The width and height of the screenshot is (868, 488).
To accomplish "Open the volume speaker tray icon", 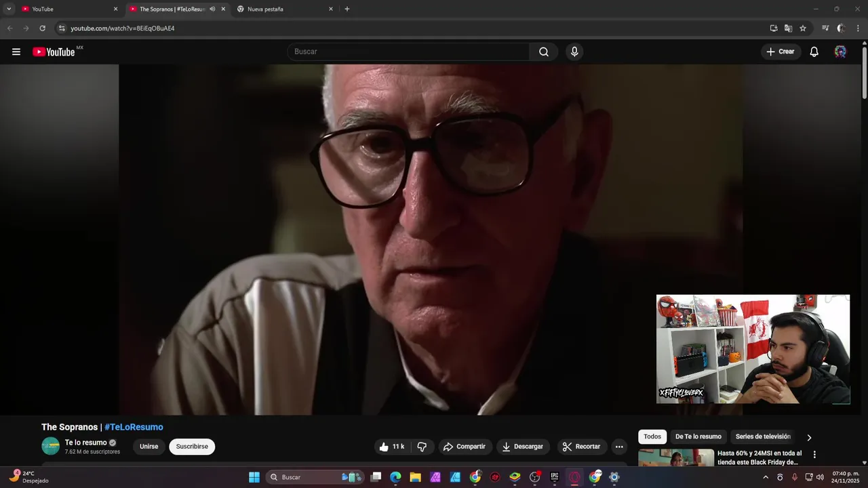I will coord(820,477).
